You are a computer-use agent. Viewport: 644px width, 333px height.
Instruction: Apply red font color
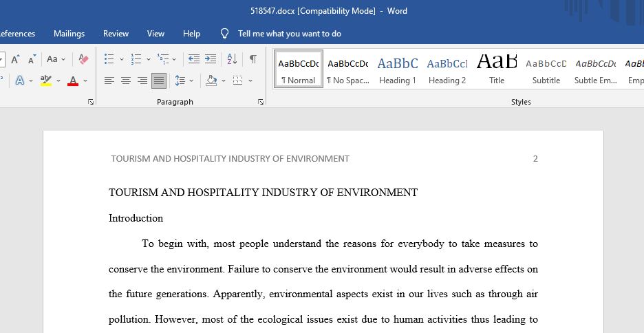(x=73, y=80)
